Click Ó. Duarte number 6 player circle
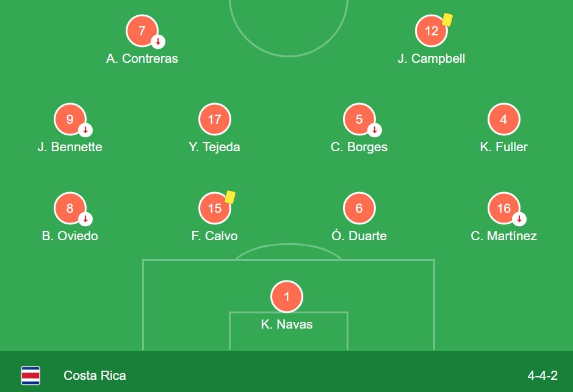Screen dimensions: 573x392 click(359, 208)
